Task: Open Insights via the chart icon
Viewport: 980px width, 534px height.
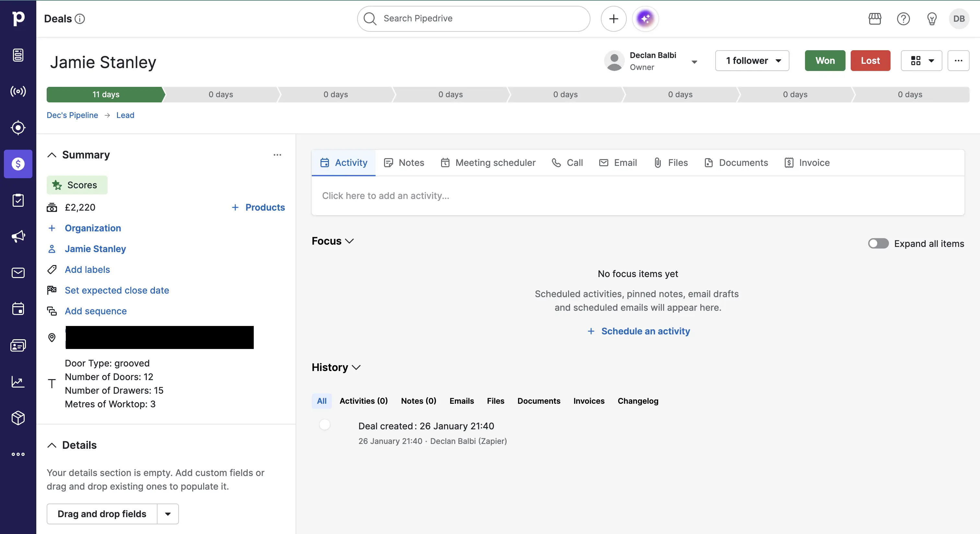Action: (x=18, y=381)
